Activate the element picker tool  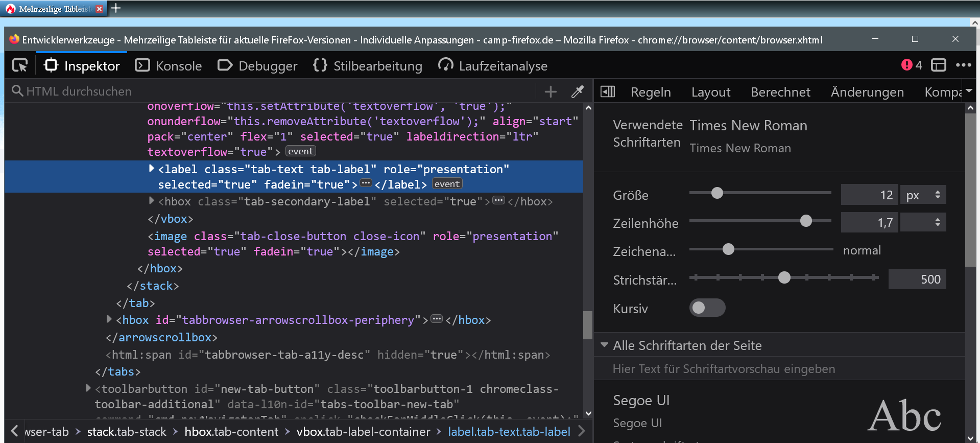point(20,65)
